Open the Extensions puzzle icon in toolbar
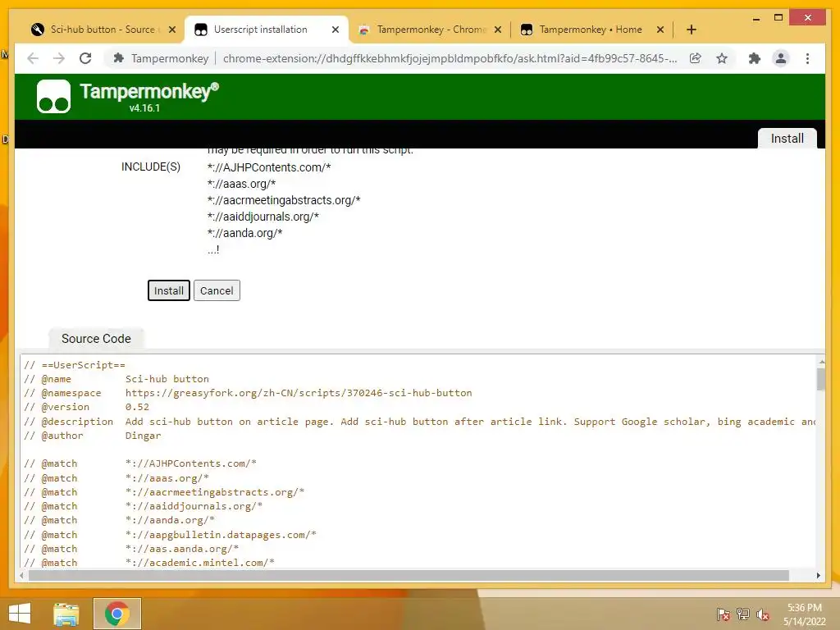The image size is (840, 630). tap(755, 58)
